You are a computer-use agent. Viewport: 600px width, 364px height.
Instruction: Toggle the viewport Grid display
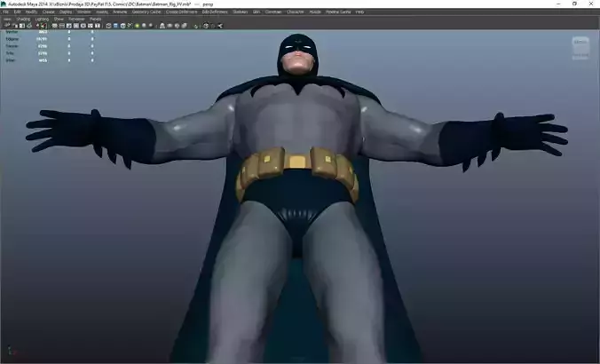tap(54, 26)
